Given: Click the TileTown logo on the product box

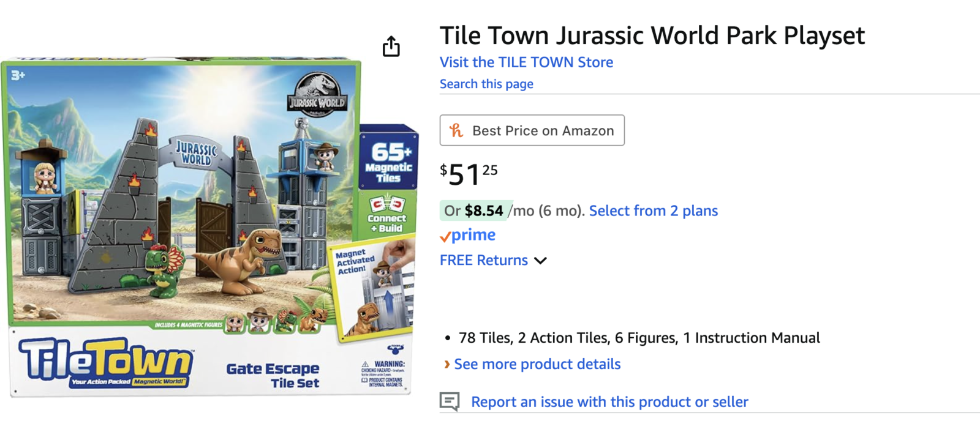Looking at the screenshot, I should pos(105,361).
